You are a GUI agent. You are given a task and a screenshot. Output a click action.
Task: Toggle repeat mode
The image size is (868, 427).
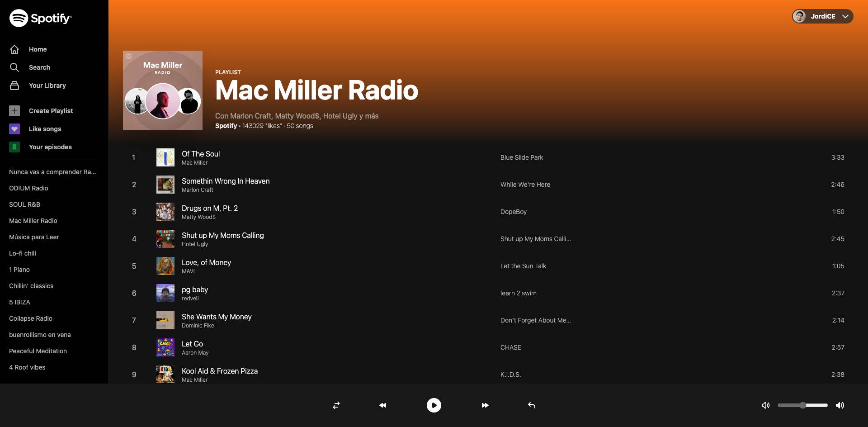(531, 405)
